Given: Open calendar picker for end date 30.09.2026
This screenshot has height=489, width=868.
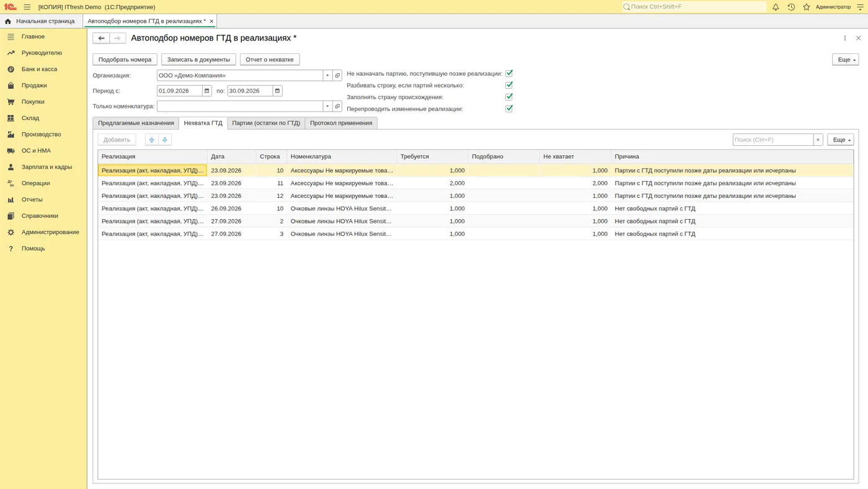Looking at the screenshot, I should (277, 91).
